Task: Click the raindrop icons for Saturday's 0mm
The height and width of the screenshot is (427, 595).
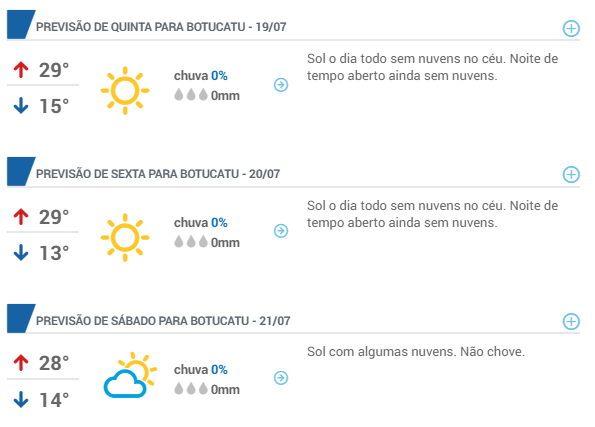Action: pyautogui.click(x=191, y=389)
